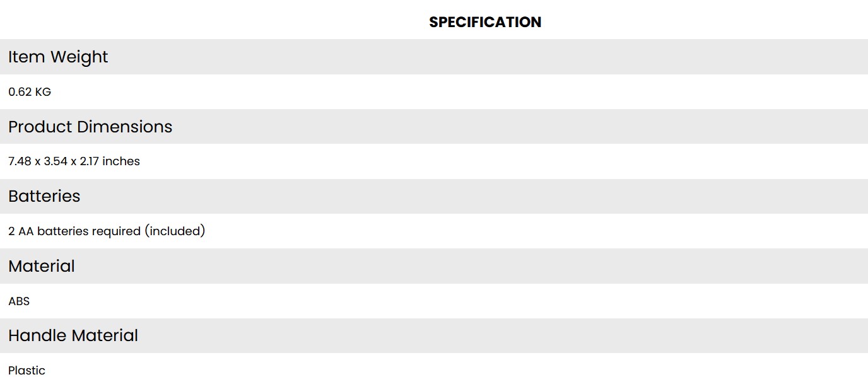The width and height of the screenshot is (868, 377).
Task: Click the KG unit in weight value
Action: point(43,92)
